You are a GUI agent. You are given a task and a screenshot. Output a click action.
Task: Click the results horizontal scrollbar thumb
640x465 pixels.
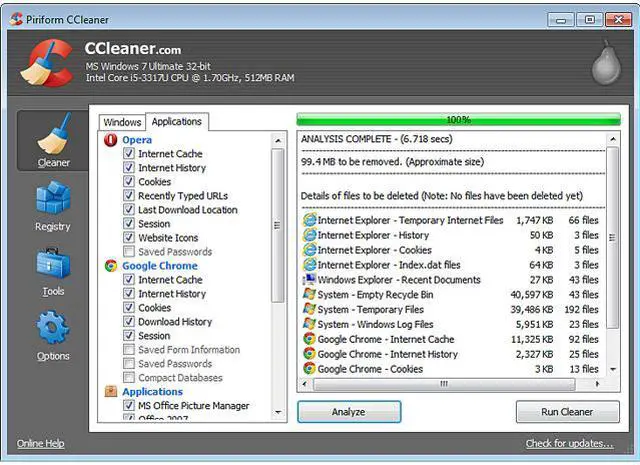click(444, 384)
